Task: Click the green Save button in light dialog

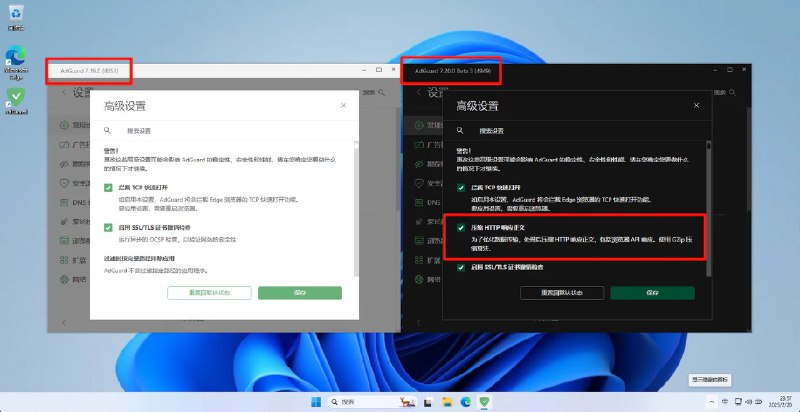Action: point(299,293)
